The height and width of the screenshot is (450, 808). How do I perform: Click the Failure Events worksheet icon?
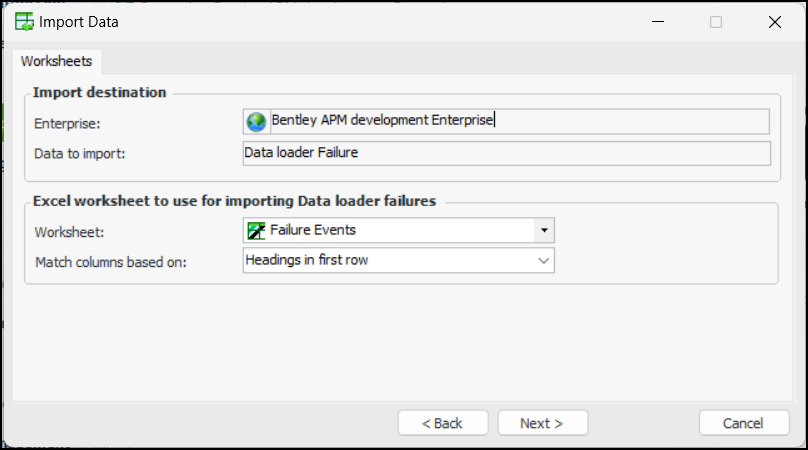(257, 230)
